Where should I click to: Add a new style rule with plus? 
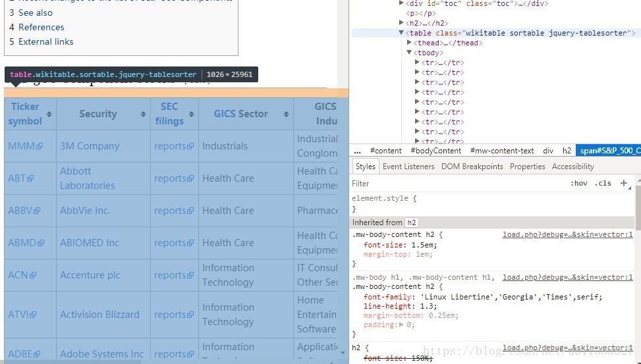click(x=624, y=184)
